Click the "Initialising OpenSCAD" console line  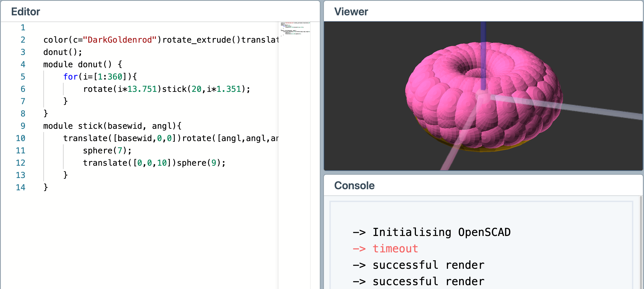441,232
